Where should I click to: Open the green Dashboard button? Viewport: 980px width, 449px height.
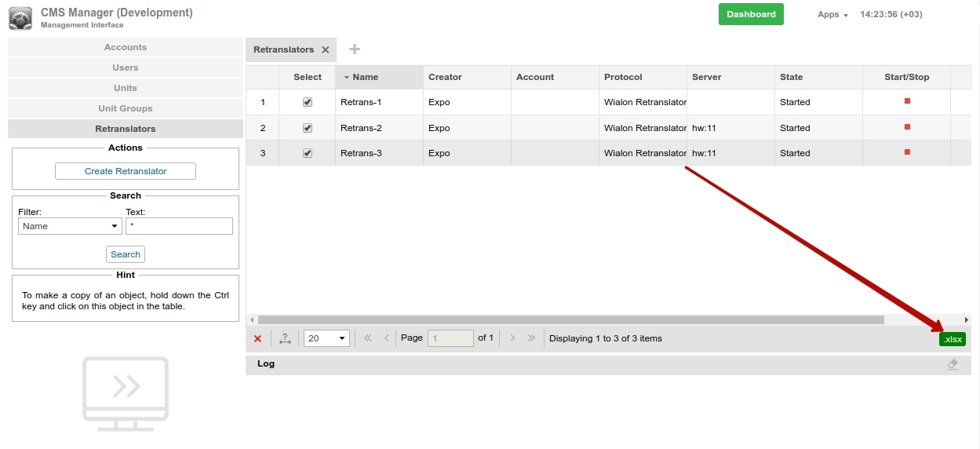751,14
